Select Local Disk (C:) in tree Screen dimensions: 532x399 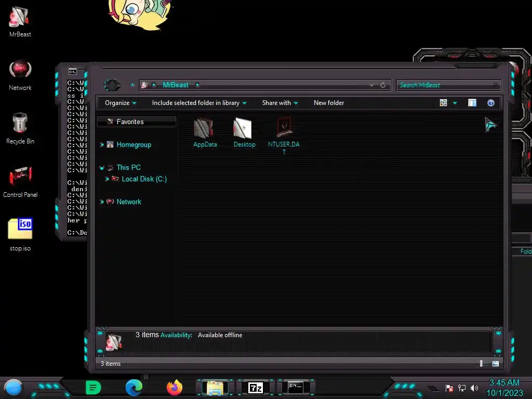click(x=144, y=179)
